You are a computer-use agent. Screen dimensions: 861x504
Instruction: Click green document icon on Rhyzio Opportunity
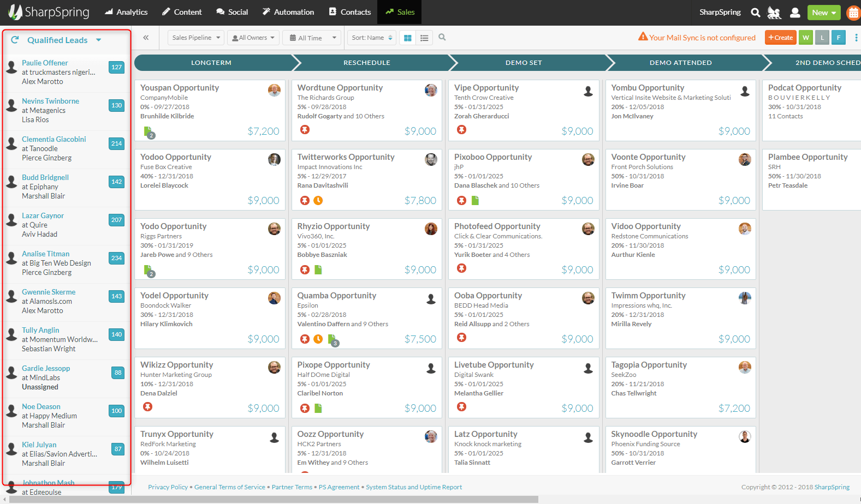pos(318,270)
